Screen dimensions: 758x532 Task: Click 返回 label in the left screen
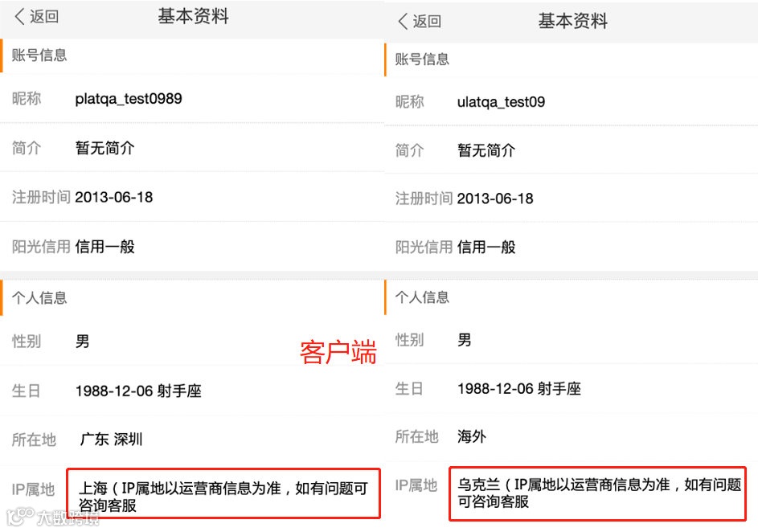[x=44, y=16]
